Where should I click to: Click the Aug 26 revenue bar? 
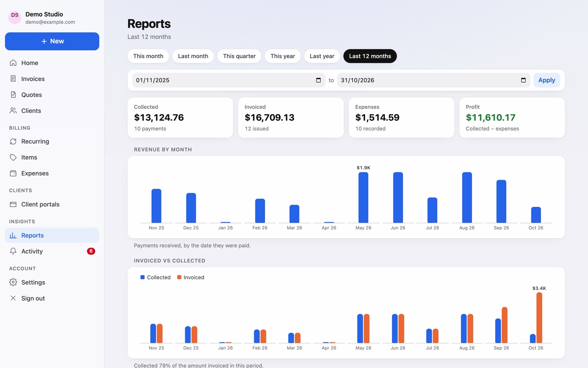tap(467, 198)
